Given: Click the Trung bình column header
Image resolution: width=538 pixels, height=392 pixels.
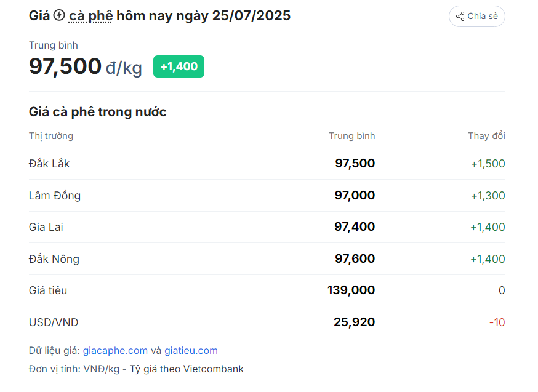Looking at the screenshot, I should [x=351, y=136].
